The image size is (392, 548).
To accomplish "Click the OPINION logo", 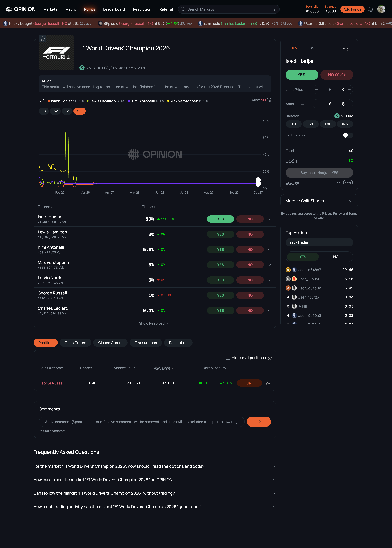I will tap(21, 9).
